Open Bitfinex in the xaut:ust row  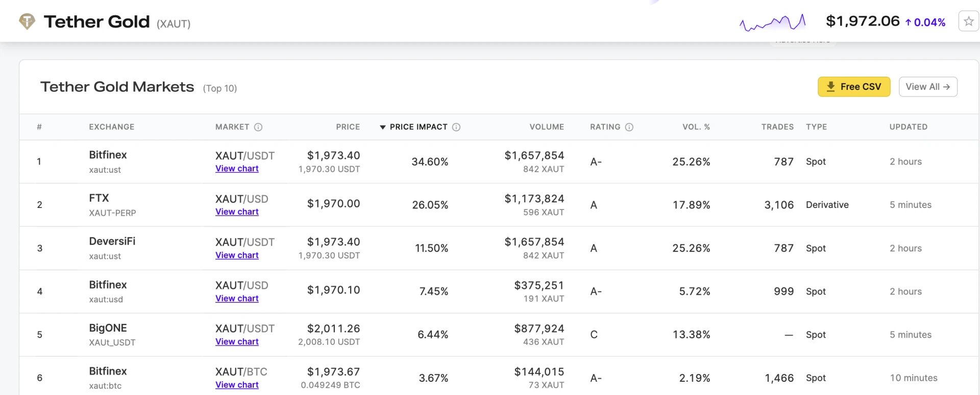(108, 155)
